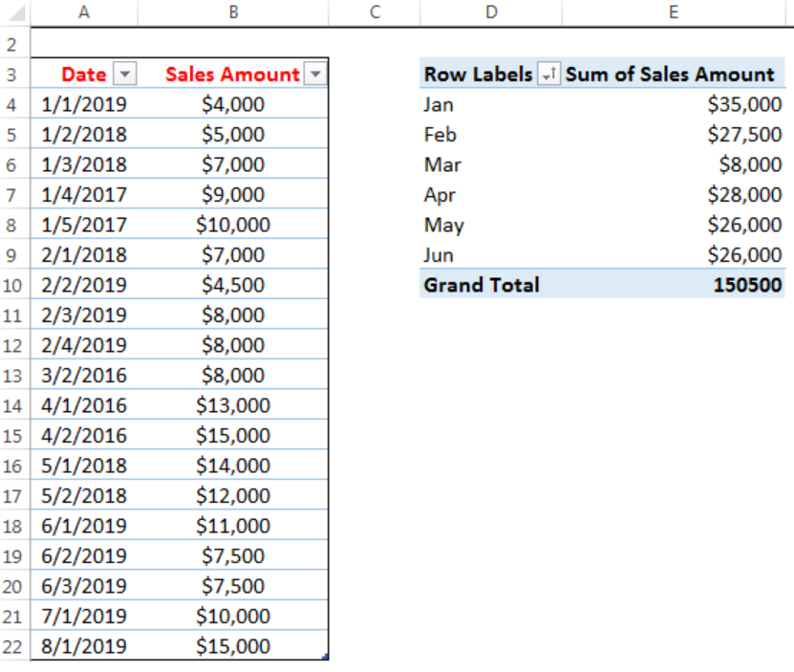Select cell with date 7/1/2019

84,617
